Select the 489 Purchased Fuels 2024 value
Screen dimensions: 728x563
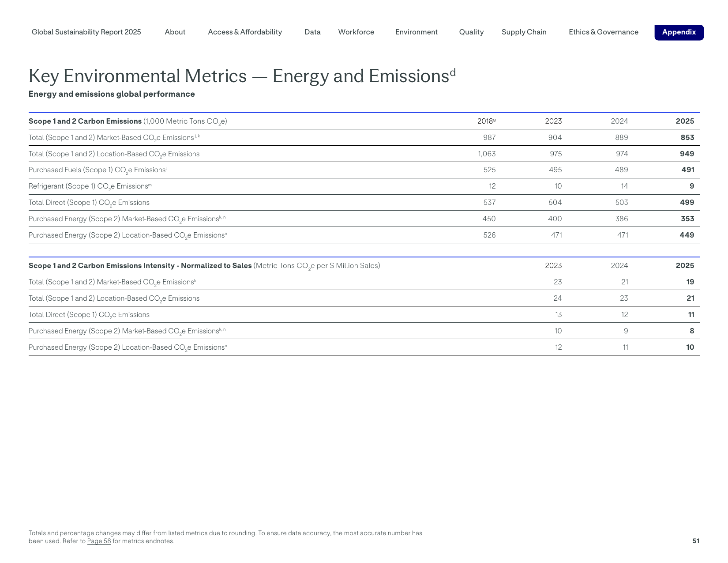[621, 170]
